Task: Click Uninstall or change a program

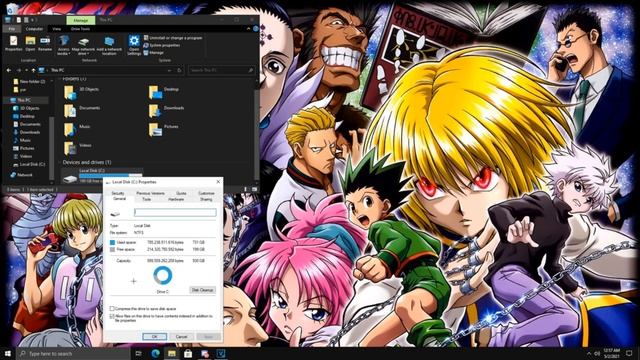Action: 173,38
